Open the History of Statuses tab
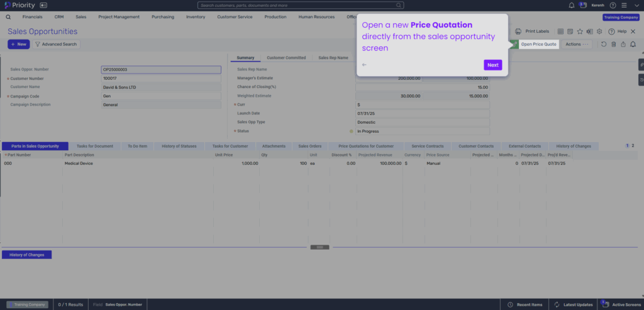This screenshot has width=644, height=310. (x=179, y=146)
